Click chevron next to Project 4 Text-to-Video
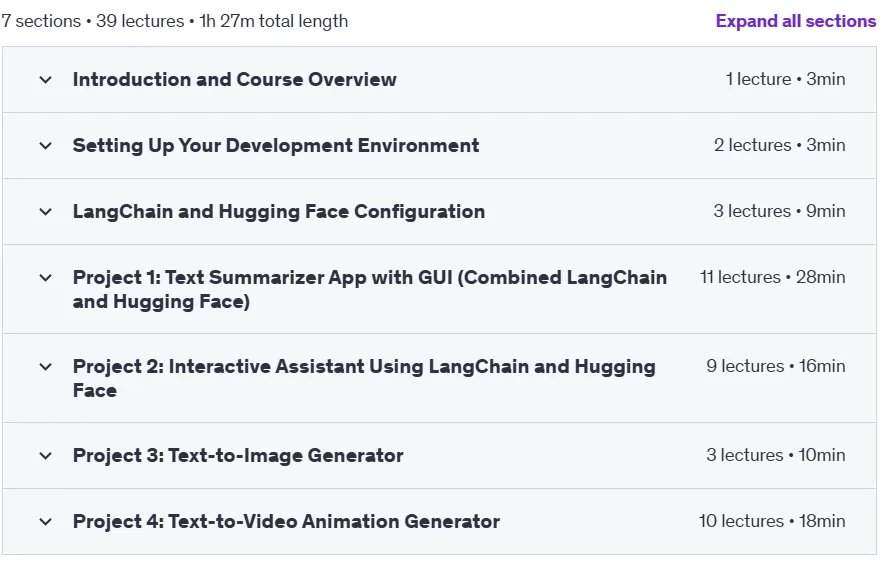The width and height of the screenshot is (880, 561). 45,522
